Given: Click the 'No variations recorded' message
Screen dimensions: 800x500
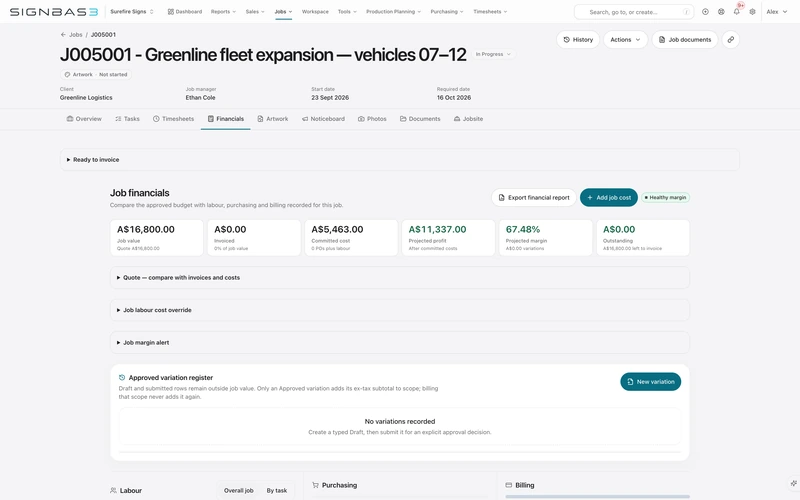Looking at the screenshot, I should (399, 421).
